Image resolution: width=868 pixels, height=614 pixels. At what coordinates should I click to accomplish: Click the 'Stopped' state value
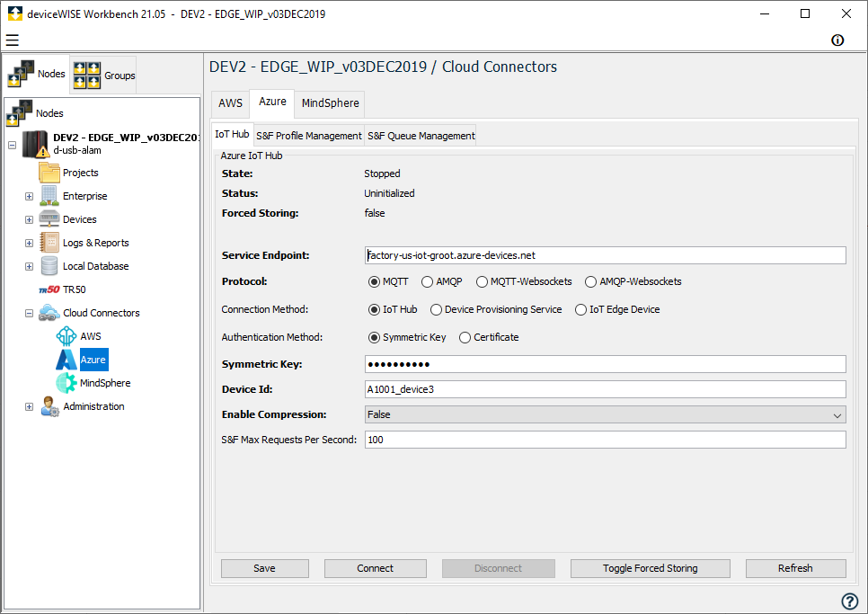click(x=382, y=174)
